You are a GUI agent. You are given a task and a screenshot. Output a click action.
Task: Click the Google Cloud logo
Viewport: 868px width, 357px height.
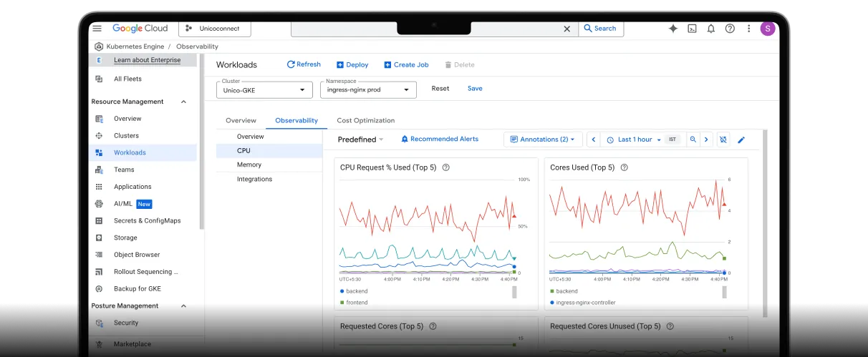pos(140,29)
